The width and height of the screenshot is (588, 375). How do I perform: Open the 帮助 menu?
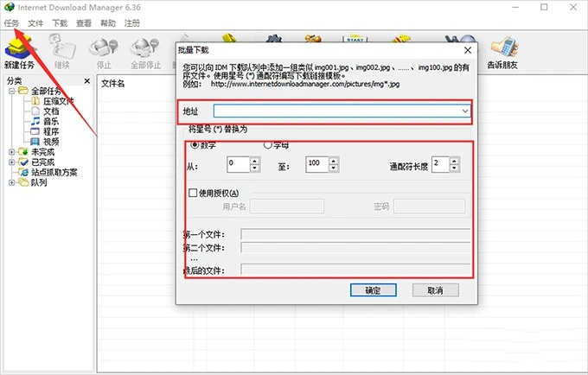coord(108,23)
